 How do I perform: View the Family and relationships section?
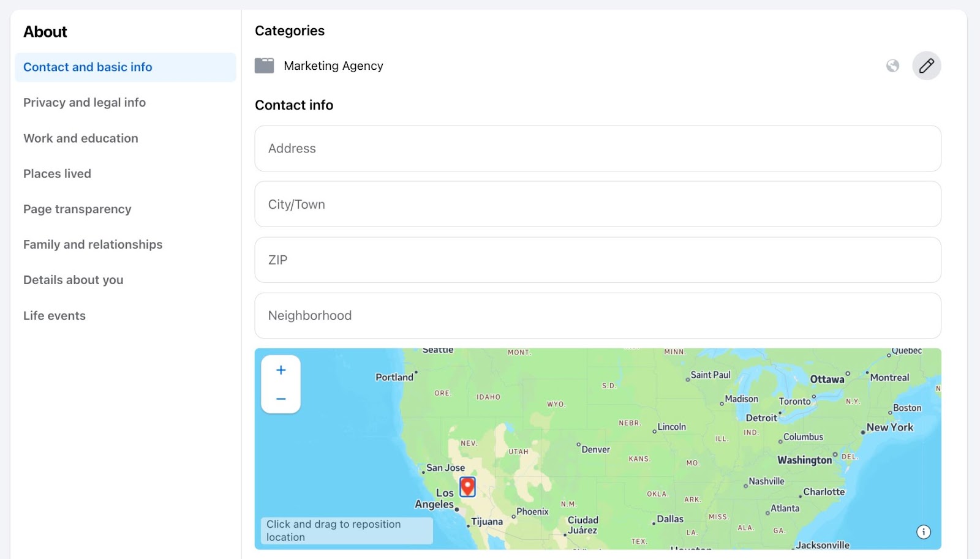(x=92, y=244)
